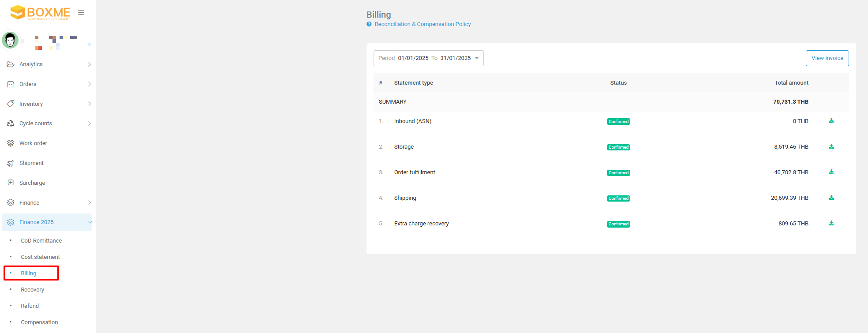Click the user avatar picture
The width and height of the screenshot is (868, 333).
tap(10, 40)
